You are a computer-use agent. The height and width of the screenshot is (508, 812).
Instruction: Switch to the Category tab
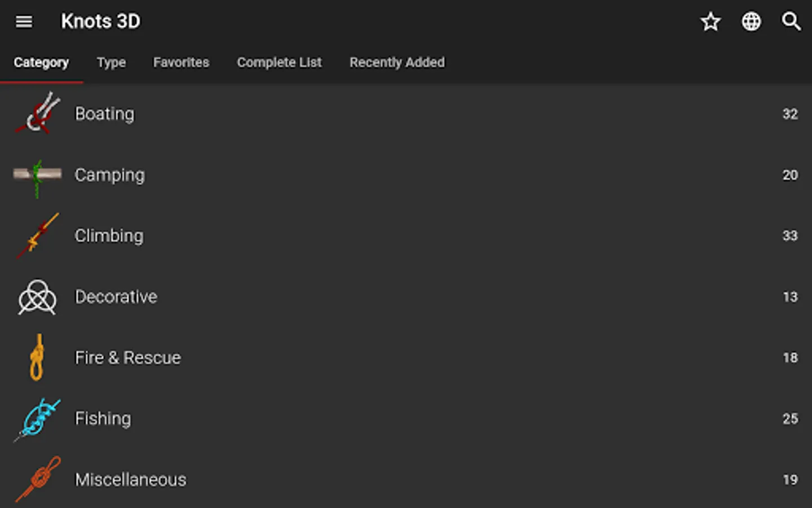[x=41, y=62]
